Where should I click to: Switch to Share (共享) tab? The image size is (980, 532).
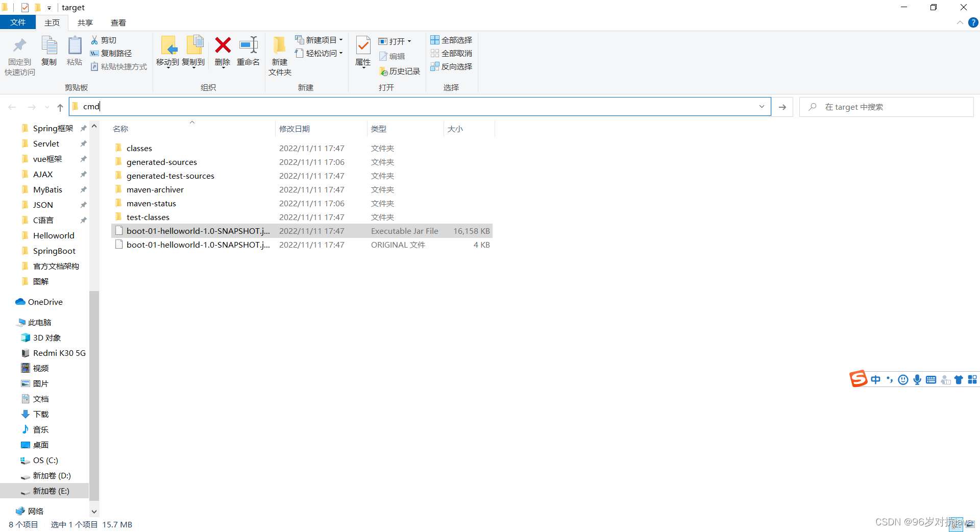click(x=85, y=22)
